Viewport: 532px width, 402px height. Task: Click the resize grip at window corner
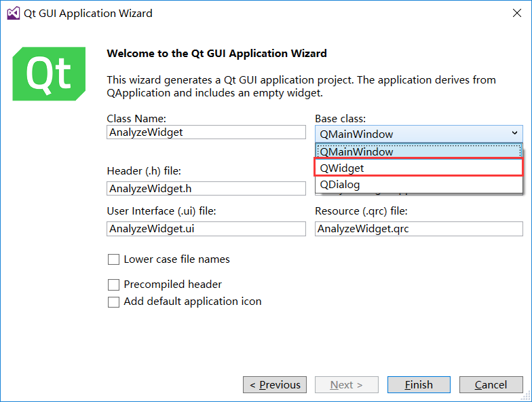527,397
